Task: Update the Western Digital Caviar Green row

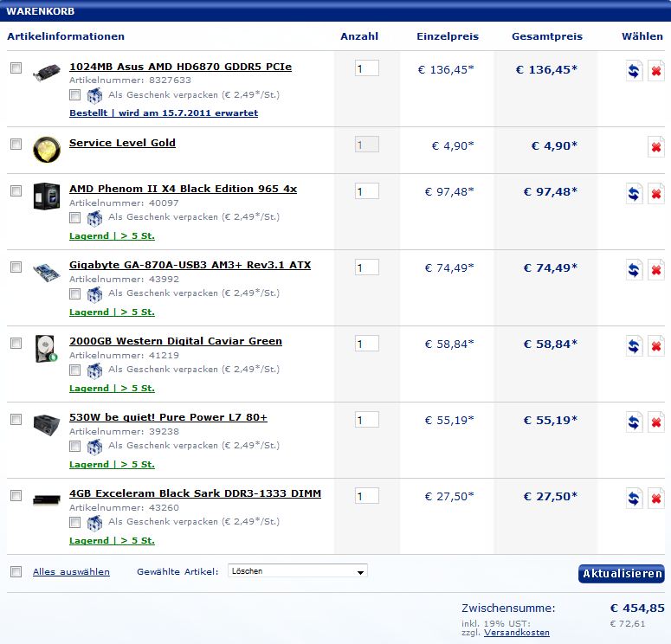Action: [634, 345]
